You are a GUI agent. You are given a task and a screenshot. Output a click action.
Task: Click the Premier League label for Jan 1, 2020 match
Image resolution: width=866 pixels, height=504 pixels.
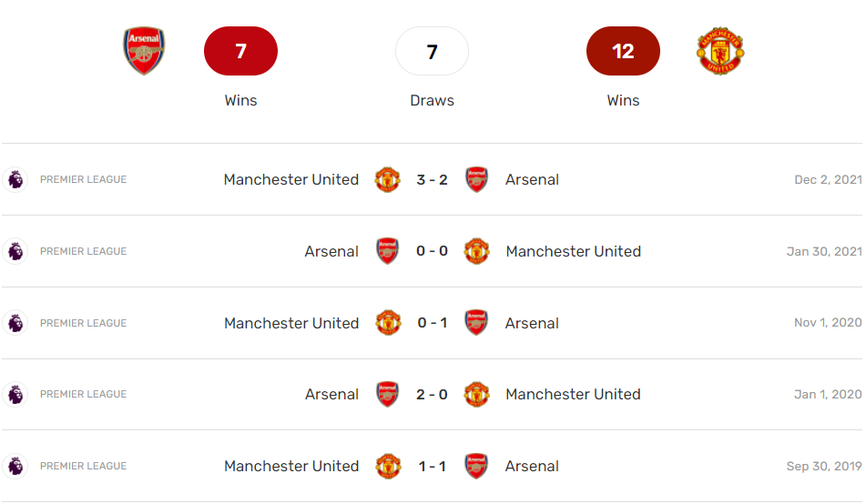(x=83, y=394)
